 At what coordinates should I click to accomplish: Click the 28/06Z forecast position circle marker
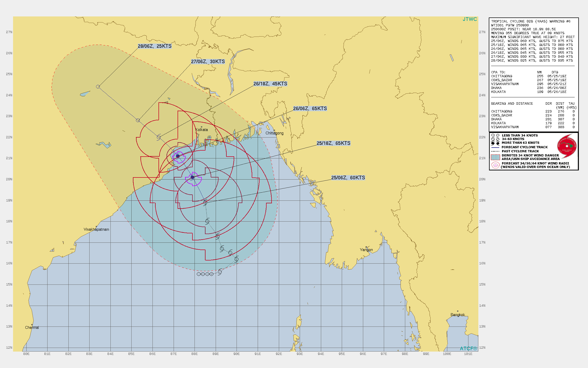point(98,87)
